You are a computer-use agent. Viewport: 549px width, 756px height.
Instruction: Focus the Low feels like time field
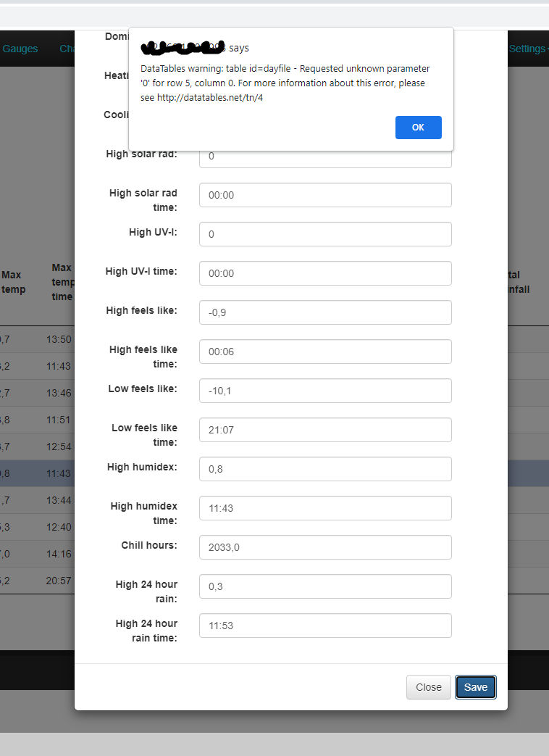(x=325, y=430)
